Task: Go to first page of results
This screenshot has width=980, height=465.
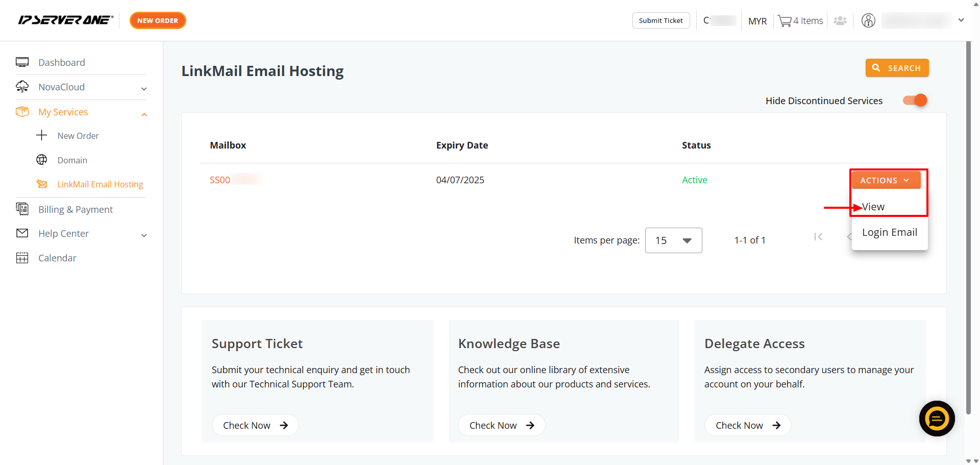Action: pyautogui.click(x=818, y=237)
